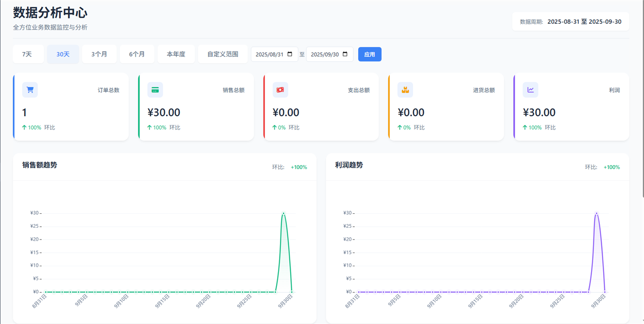Screen dimensions: 644x324
Task: Select the 30天 time range tab
Action: click(x=63, y=54)
